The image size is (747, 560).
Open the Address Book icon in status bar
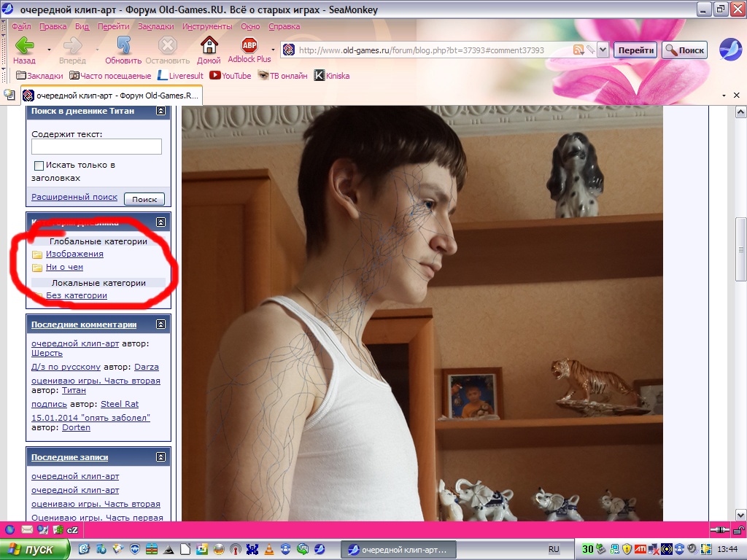pos(58,529)
